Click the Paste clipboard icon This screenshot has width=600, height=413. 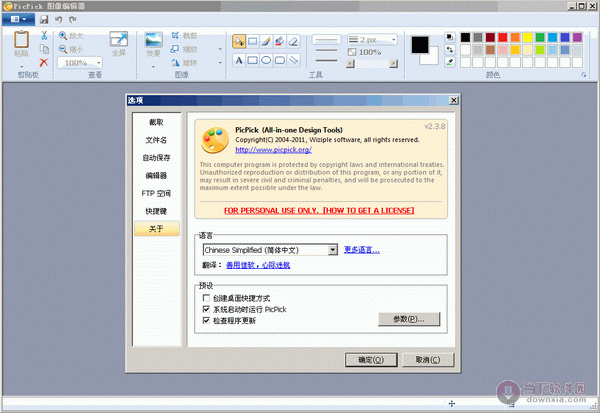tap(21, 39)
